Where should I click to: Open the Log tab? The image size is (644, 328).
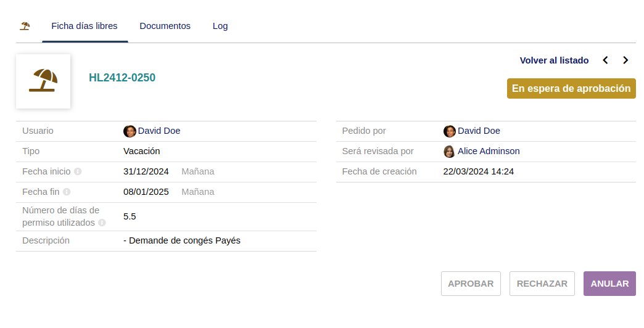tap(220, 26)
